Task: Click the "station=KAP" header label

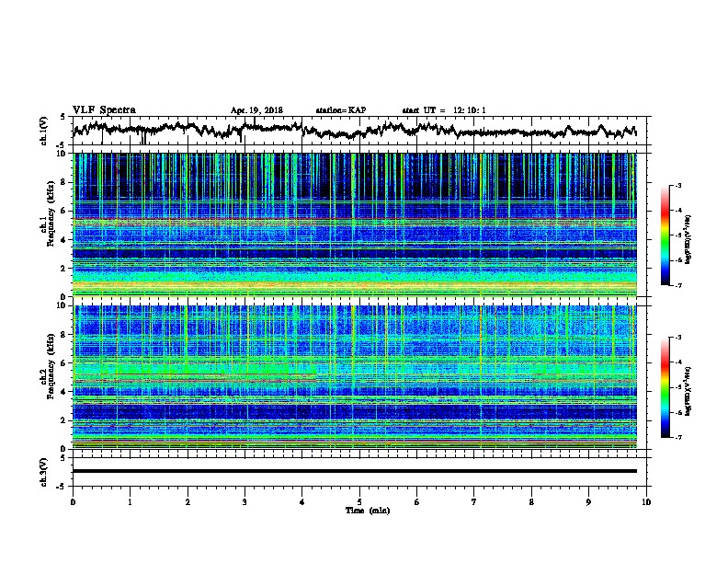Action: coord(341,110)
